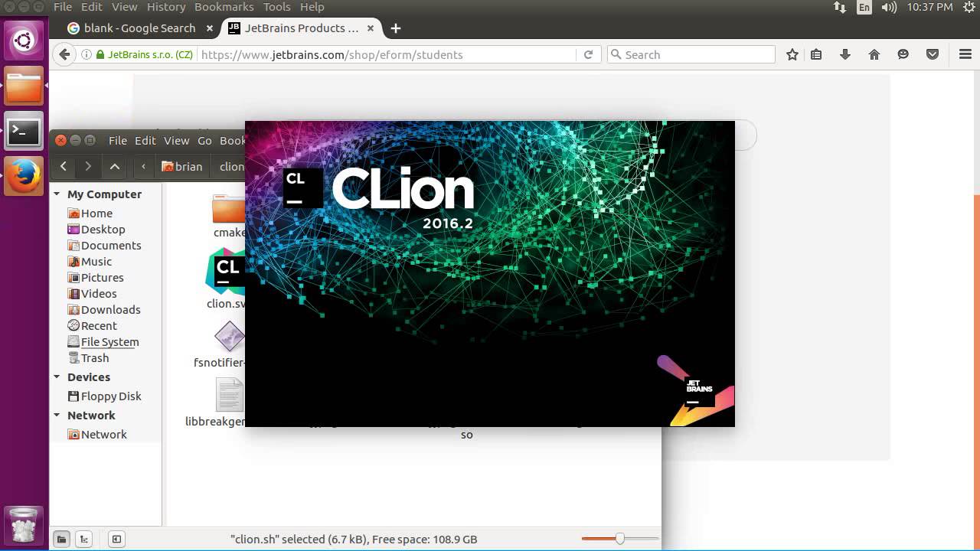Screen dimensions: 980x551
Task: Open the Firefox Hello chat icon
Action: (x=903, y=54)
